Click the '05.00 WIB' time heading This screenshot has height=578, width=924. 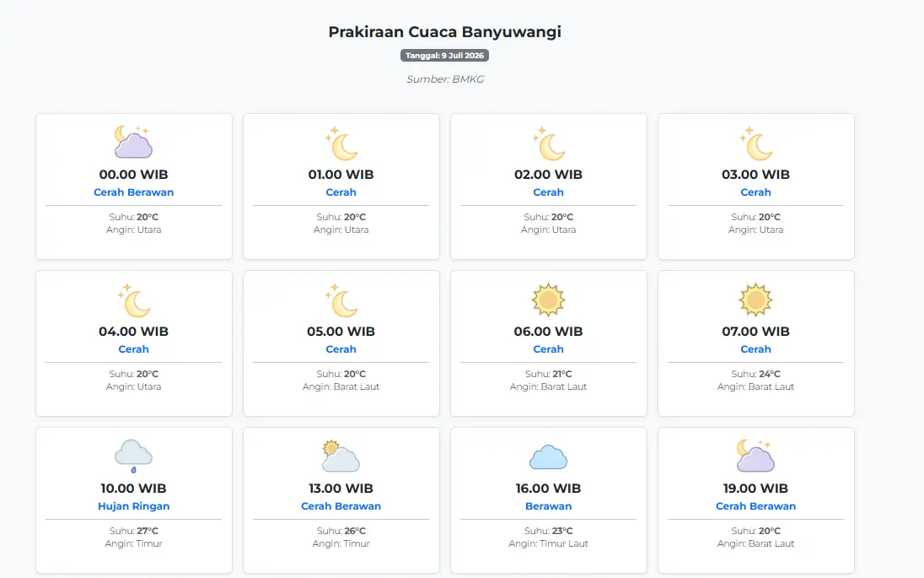pyautogui.click(x=341, y=332)
